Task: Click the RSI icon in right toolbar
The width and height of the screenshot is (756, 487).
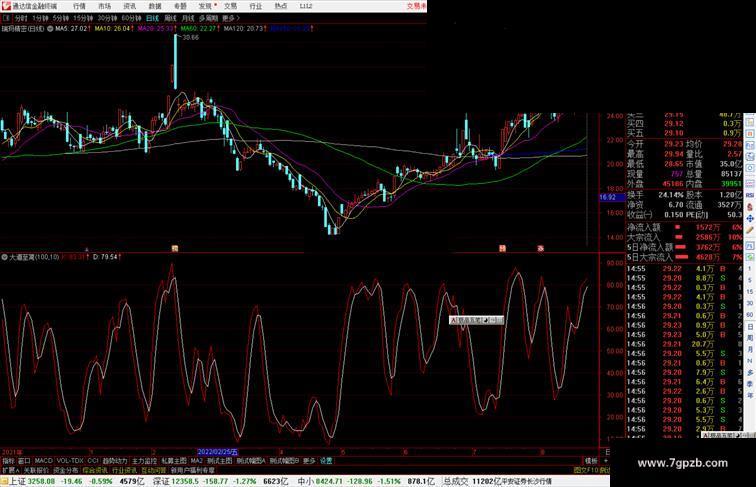Action: pos(750,195)
